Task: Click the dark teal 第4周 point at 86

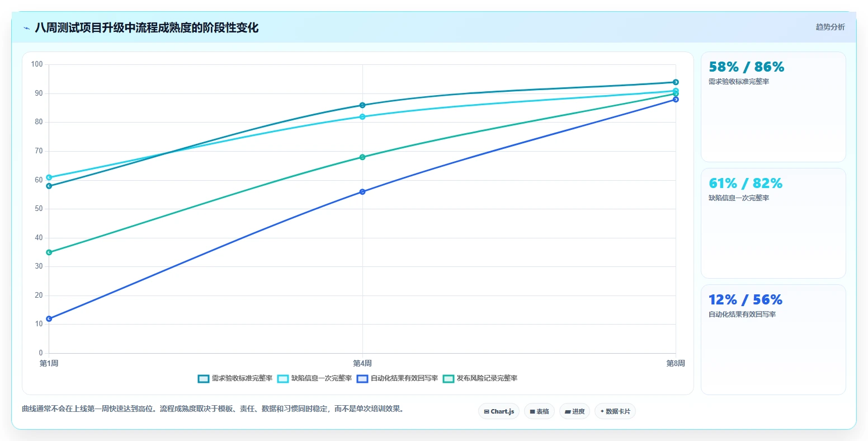Action: 362,105
